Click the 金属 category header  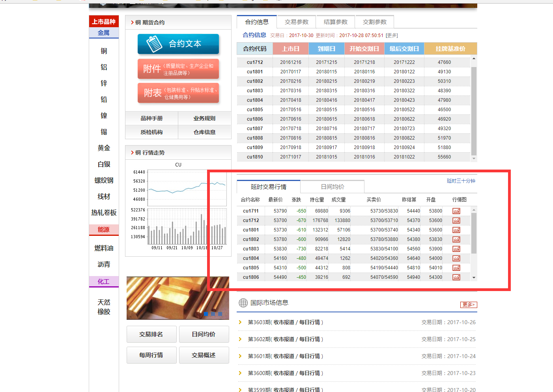104,33
